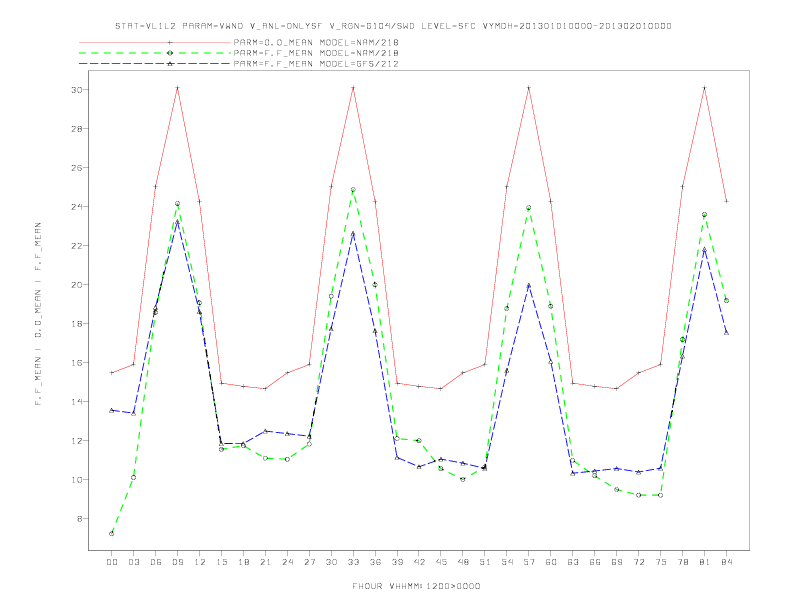The image size is (792, 612).
Task: Click y-axis tick label 10
Action: pos(77,479)
